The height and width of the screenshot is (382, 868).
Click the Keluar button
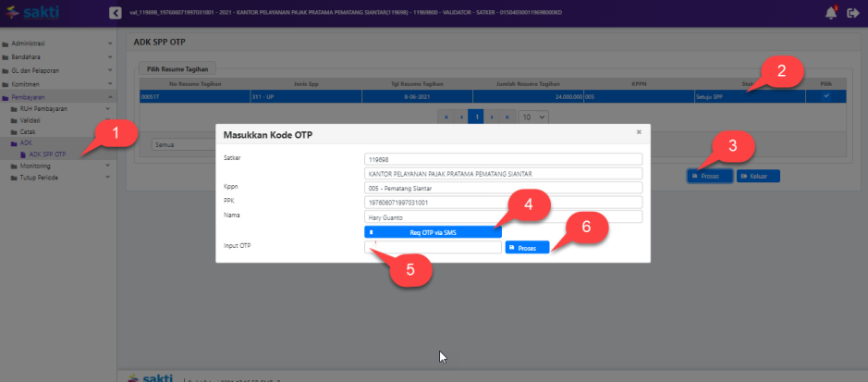(759, 176)
